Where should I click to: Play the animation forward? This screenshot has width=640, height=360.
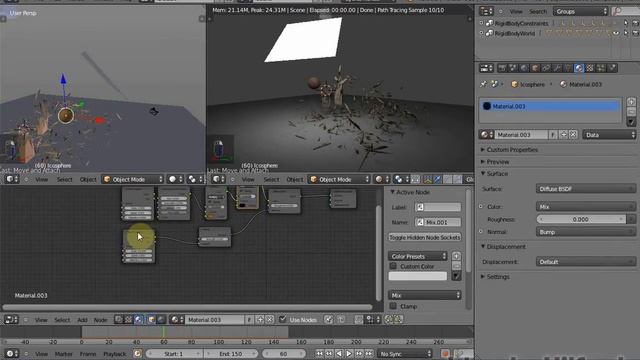tap(349, 353)
